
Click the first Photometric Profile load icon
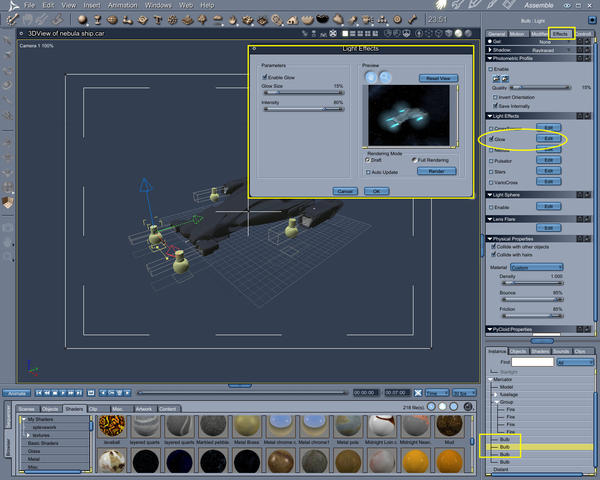tap(496, 78)
